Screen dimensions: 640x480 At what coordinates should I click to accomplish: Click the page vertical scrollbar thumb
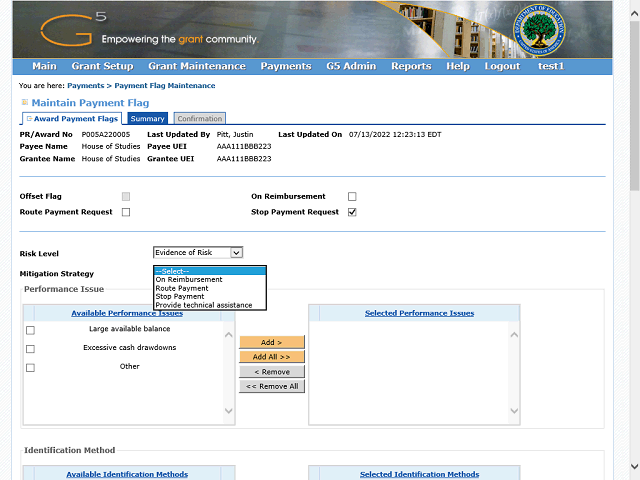(634, 105)
